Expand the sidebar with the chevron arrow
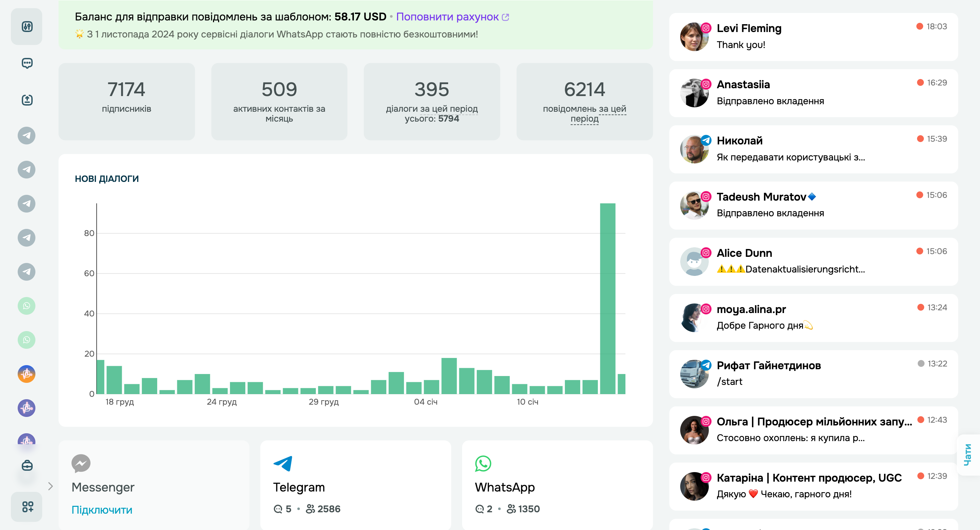980x530 pixels. tap(51, 486)
